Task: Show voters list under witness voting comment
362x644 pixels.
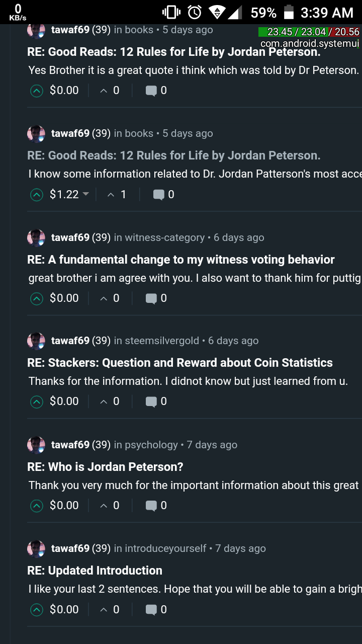Action: [110, 298]
